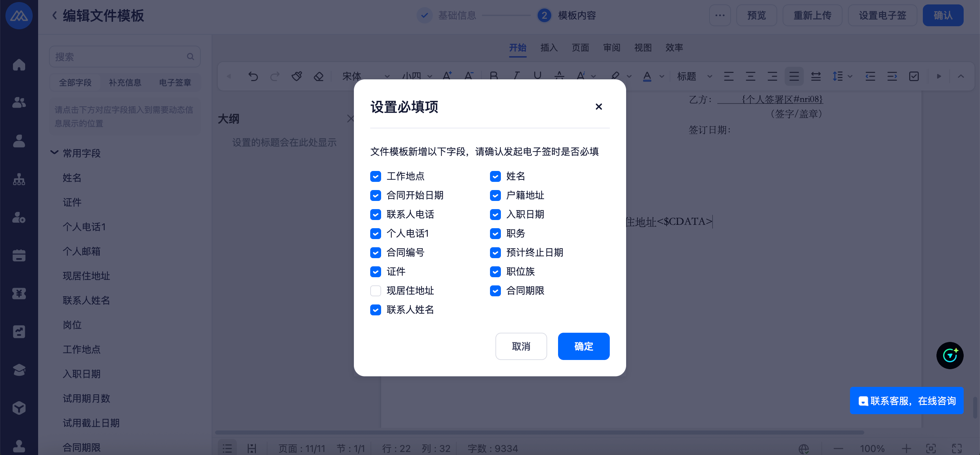This screenshot has height=455, width=980.
Task: Collapse the toolbar with up chevron
Action: coord(961,77)
